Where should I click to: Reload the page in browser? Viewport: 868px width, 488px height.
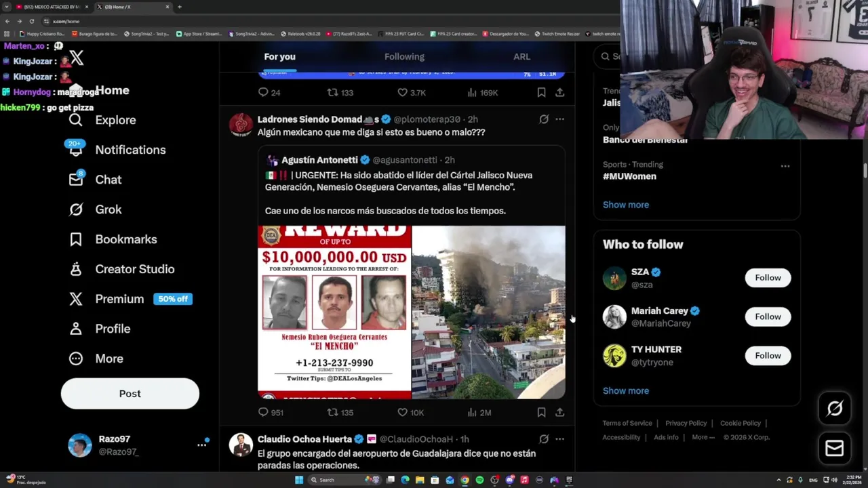tap(31, 21)
